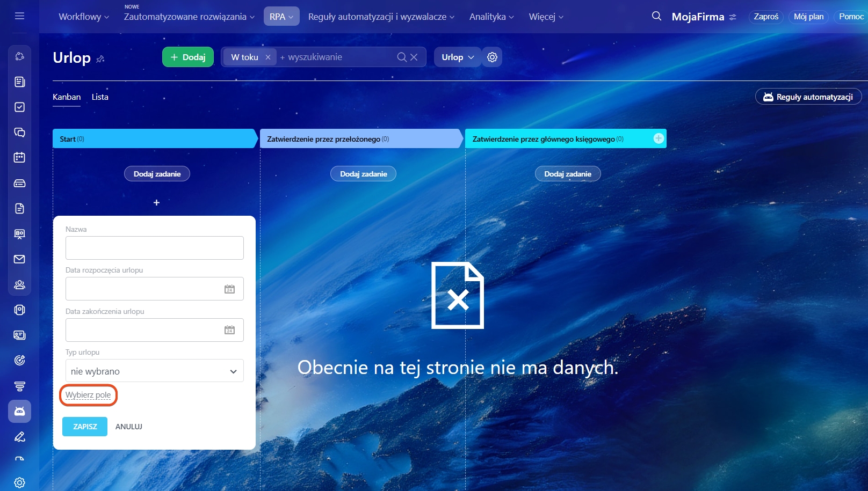Viewport: 868px width, 491px height.
Task: Open the mail icon in left sidebar
Action: point(19,259)
